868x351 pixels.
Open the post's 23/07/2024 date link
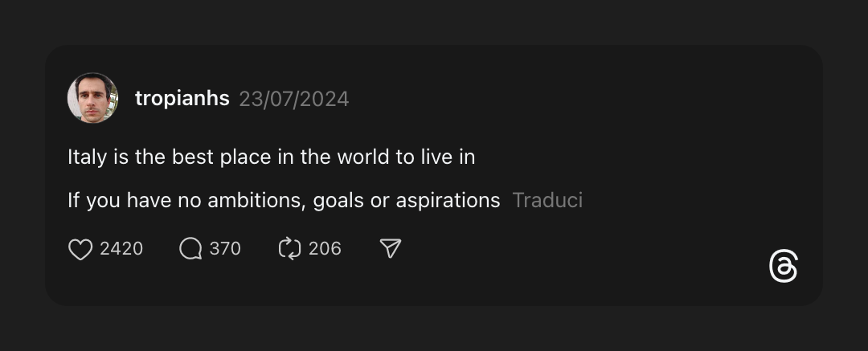click(293, 99)
